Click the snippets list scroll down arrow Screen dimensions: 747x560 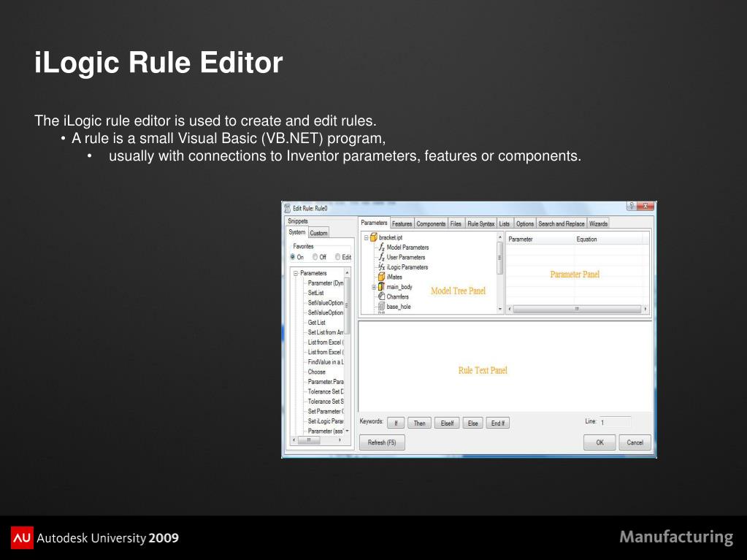coord(347,431)
